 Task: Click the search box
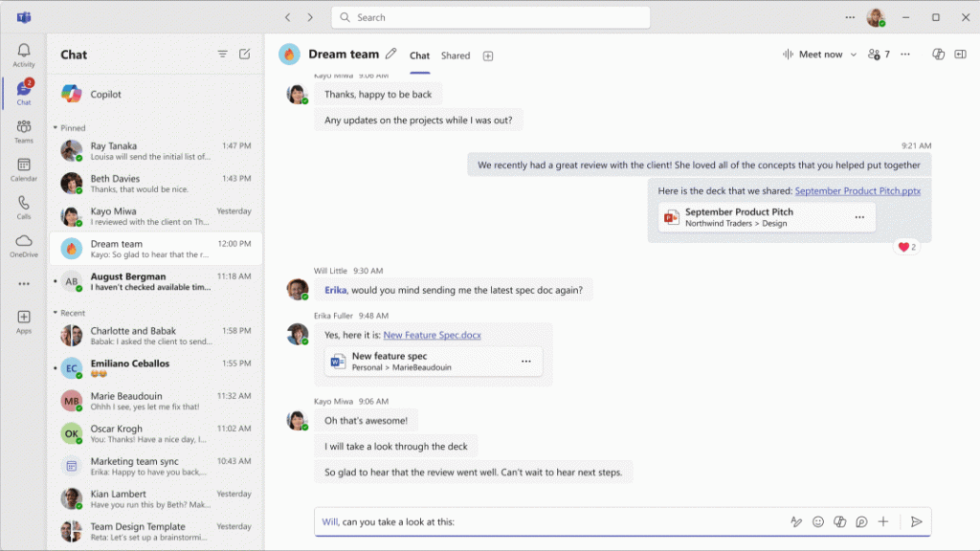click(491, 17)
